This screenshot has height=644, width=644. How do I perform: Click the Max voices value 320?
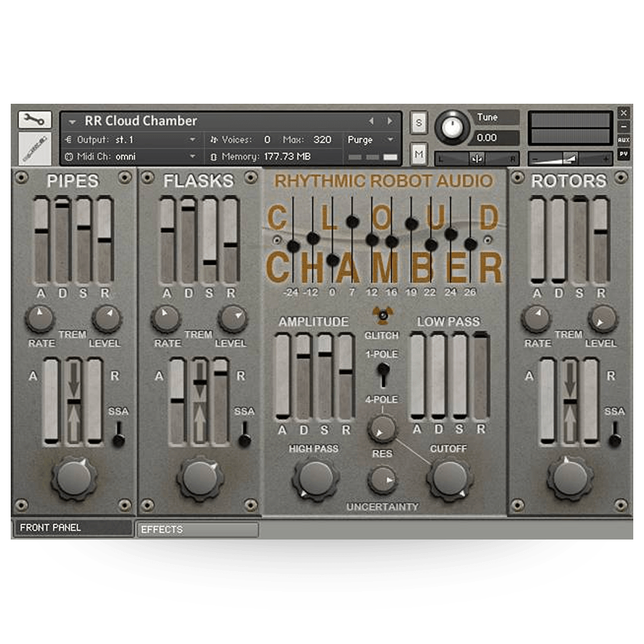[x=323, y=140]
